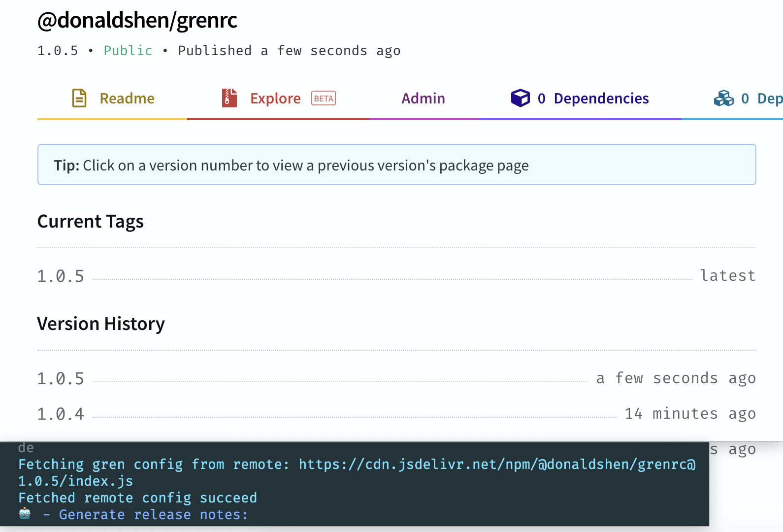Click the jsdelivr CDN URL in terminal
Viewport: 783px width, 532px height.
497,465
